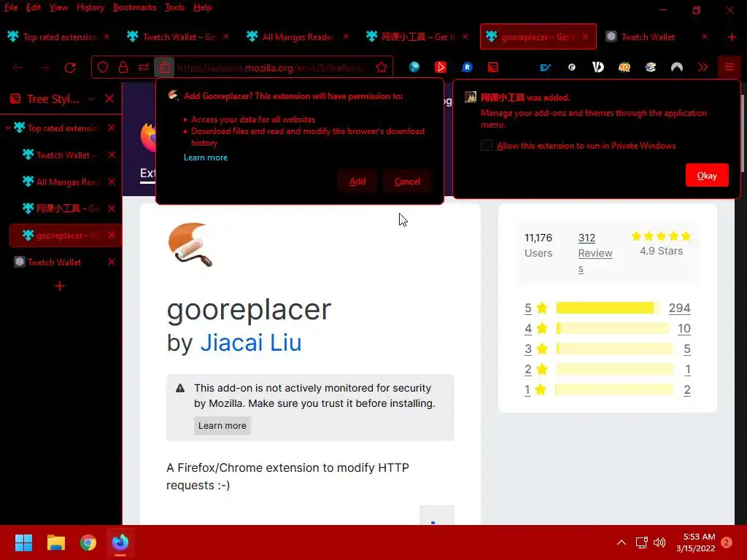Click the gooreplacer paint roller logo
The height and width of the screenshot is (560, 747).
pyautogui.click(x=190, y=244)
